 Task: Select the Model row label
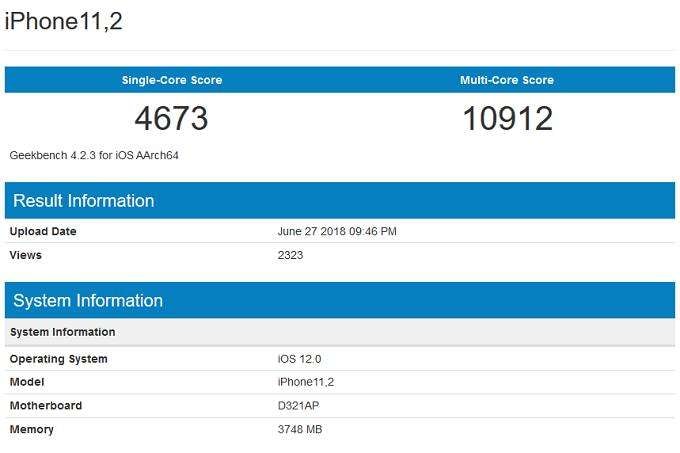click(27, 382)
